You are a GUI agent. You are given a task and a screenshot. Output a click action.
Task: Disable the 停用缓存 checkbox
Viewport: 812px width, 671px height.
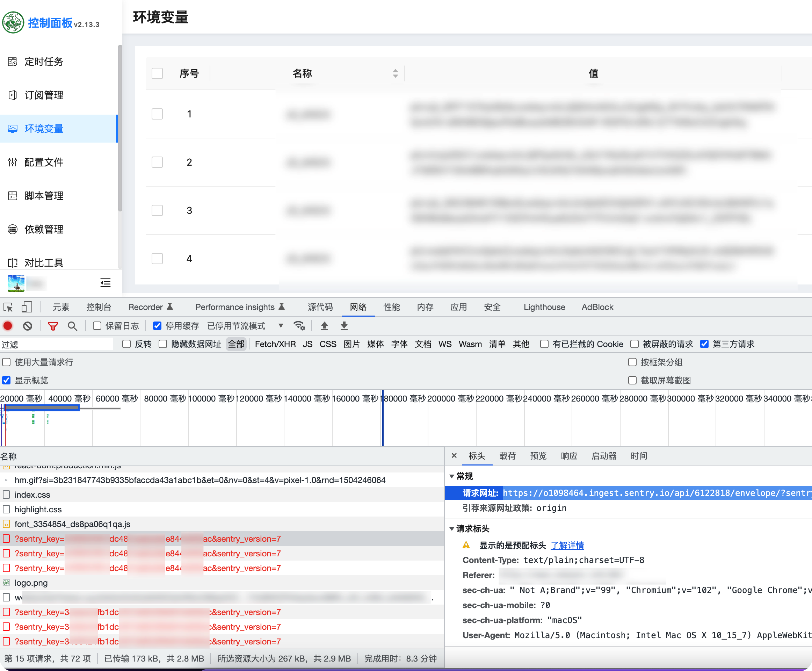point(157,325)
